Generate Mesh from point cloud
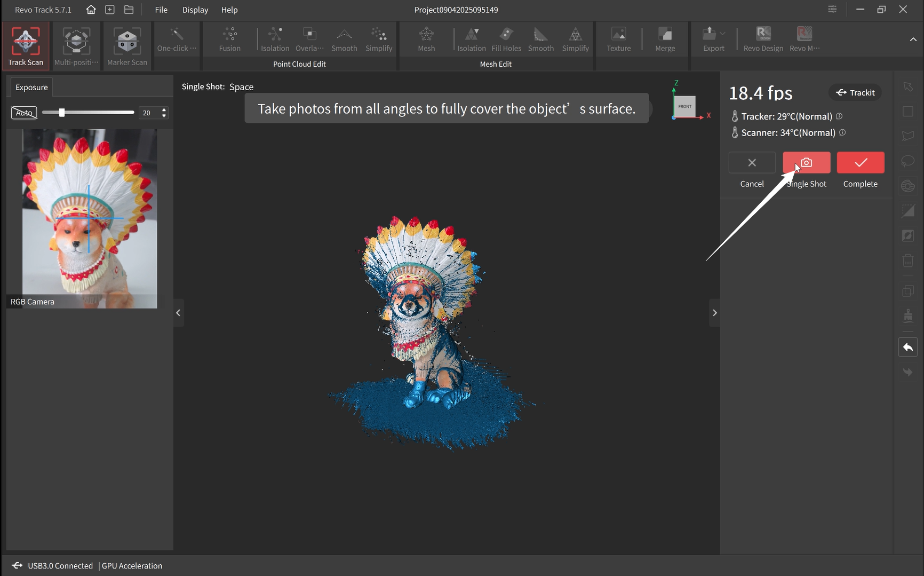This screenshot has width=924, height=576. (x=426, y=40)
